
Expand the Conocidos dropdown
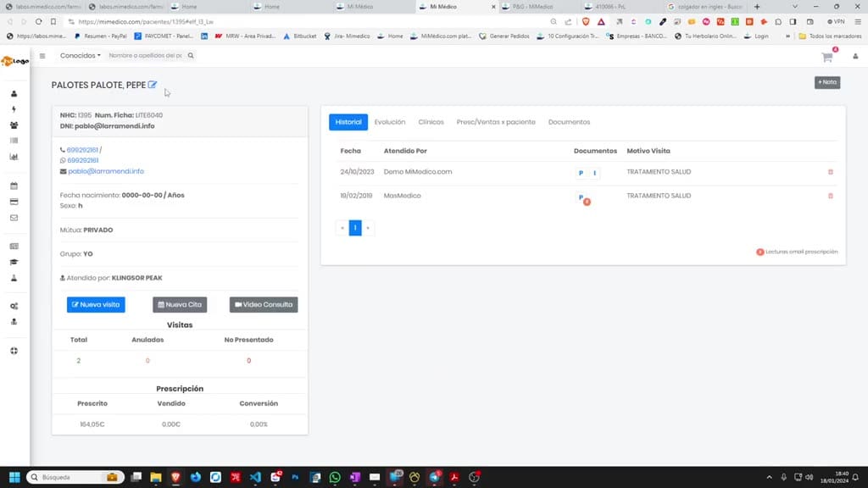[81, 55]
